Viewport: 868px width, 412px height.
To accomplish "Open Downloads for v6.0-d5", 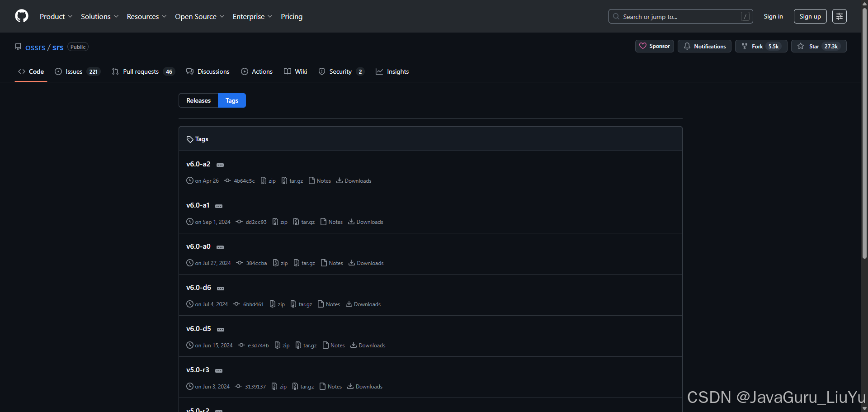I will [368, 346].
